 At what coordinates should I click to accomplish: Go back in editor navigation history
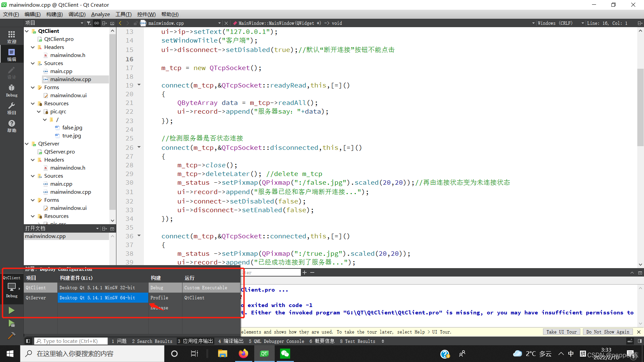pos(120,23)
